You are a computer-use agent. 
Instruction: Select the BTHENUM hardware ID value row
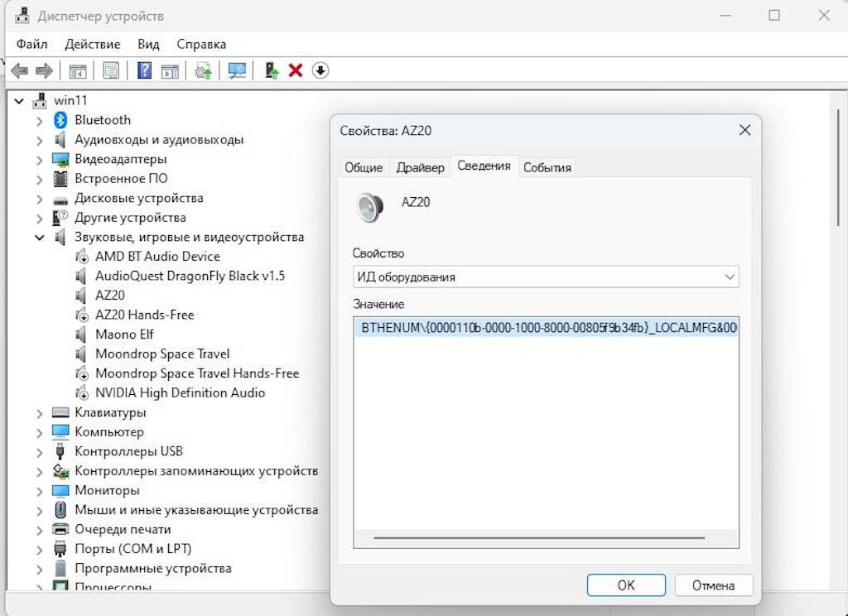coord(545,328)
